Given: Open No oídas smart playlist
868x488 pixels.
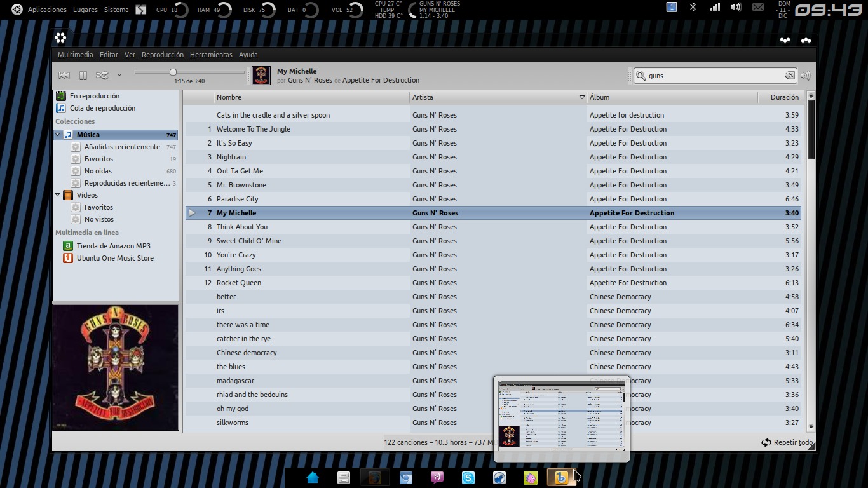Looking at the screenshot, I should click(x=98, y=171).
